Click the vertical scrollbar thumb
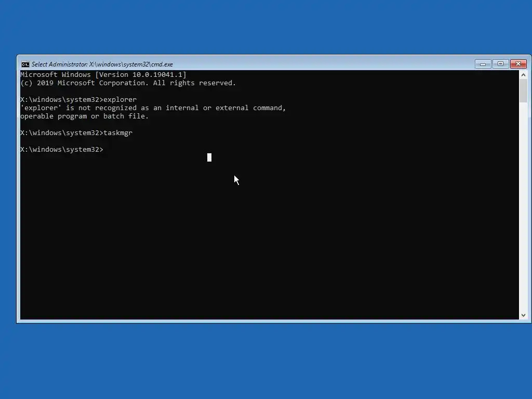Viewport: 532px width, 399px height. point(523,90)
